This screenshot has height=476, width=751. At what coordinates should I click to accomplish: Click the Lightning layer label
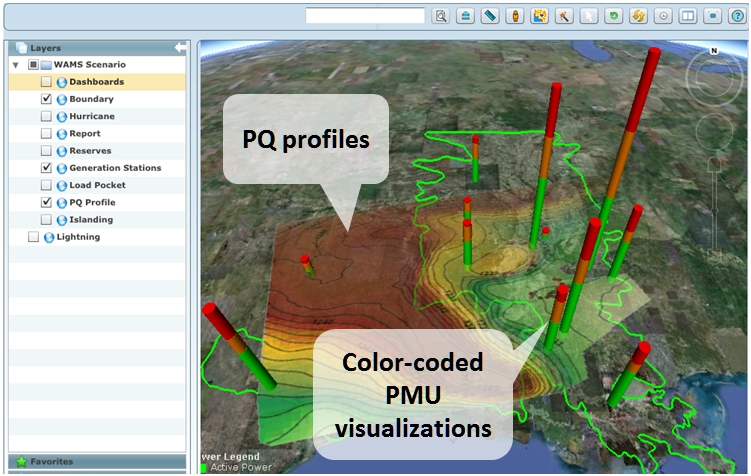(79, 237)
